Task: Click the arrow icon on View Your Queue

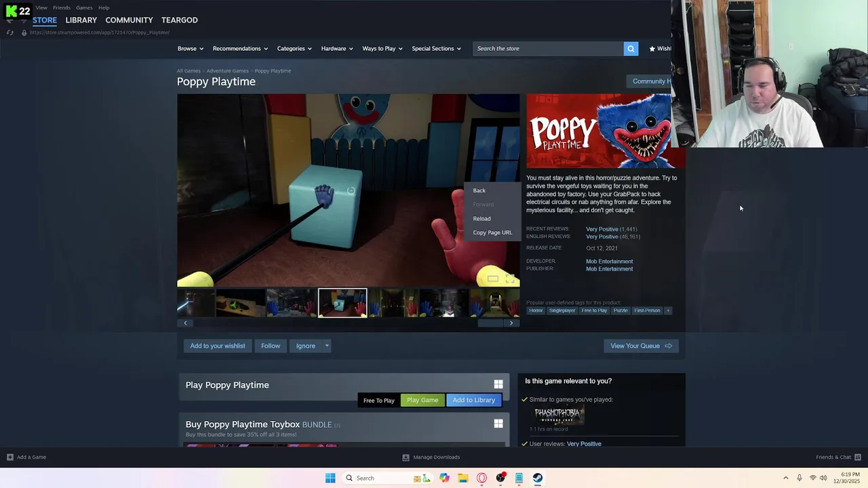Action: pos(668,346)
